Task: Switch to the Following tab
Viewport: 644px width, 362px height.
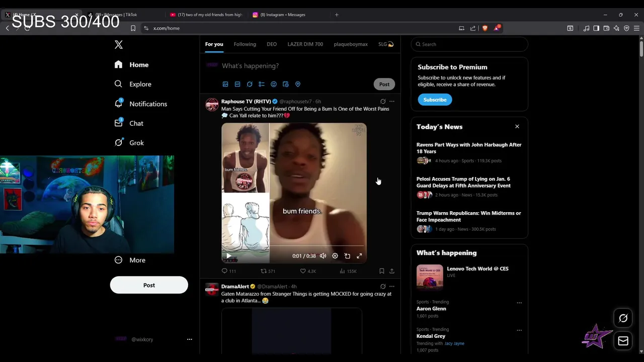Action: 245,44
